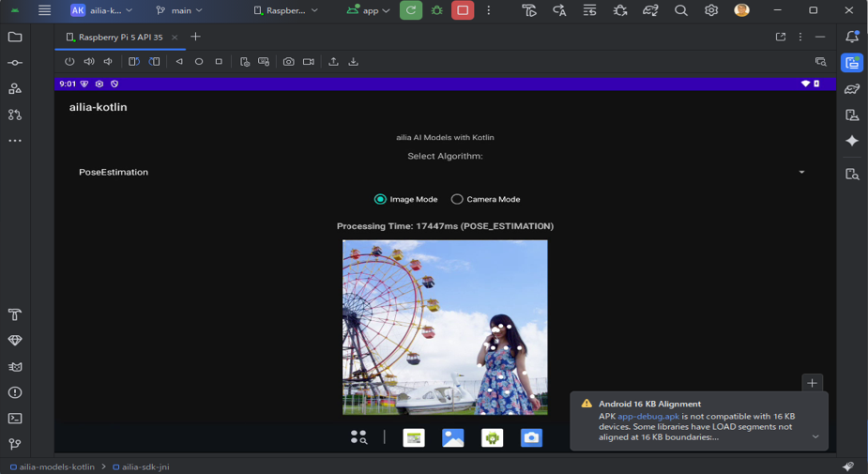This screenshot has width=868, height=474.
Task: Take a screenshot of the emulator
Action: 288,62
